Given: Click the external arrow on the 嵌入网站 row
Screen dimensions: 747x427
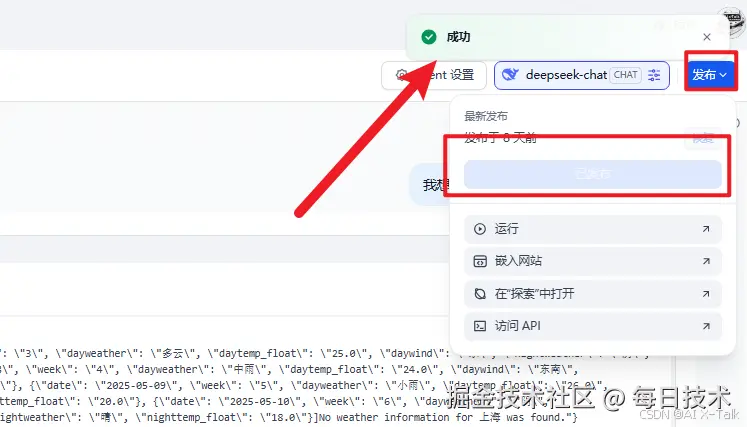Looking at the screenshot, I should (x=706, y=261).
